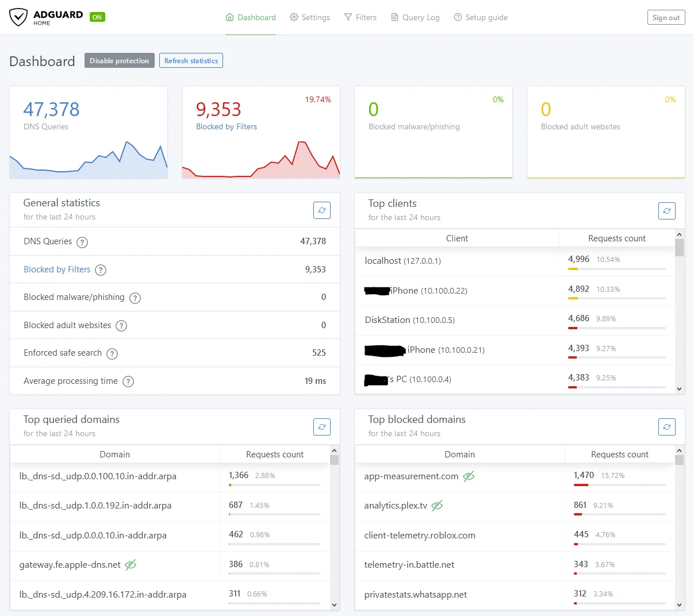Refresh the General statistics panel

tap(322, 210)
